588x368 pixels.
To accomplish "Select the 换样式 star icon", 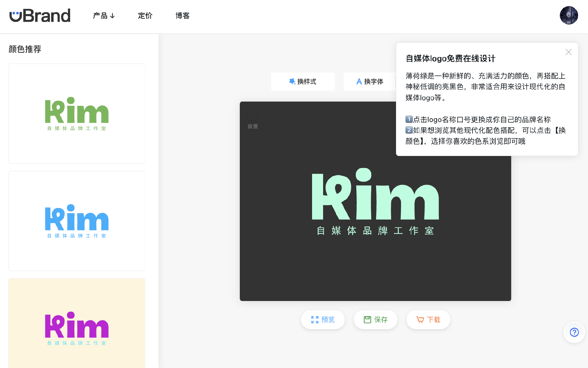I will (292, 81).
